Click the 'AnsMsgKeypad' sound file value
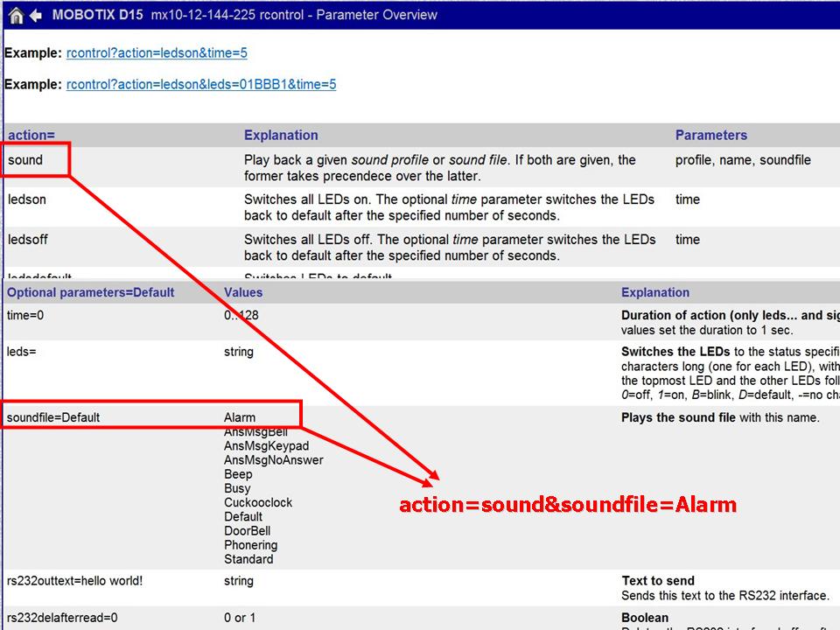 266,445
